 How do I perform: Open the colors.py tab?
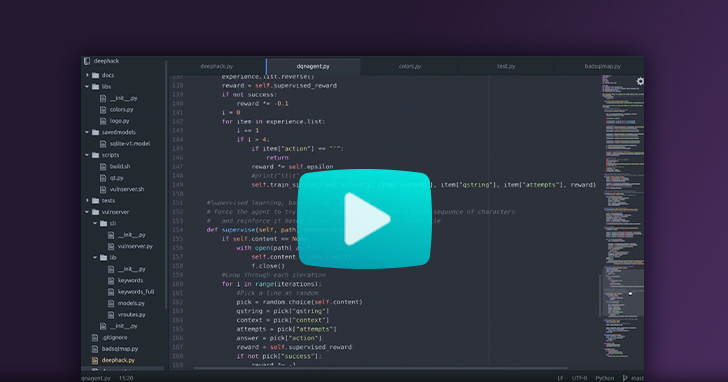(410, 66)
